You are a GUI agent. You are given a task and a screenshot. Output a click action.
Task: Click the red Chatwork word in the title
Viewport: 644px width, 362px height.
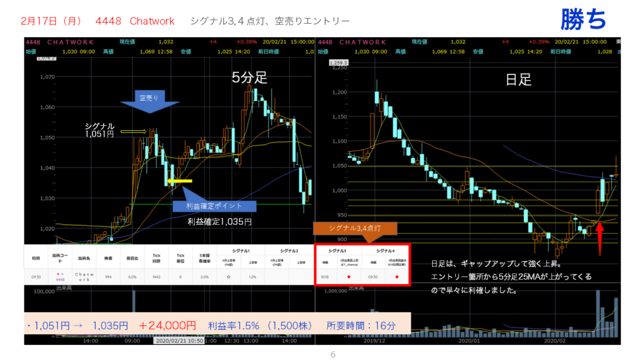pos(152,21)
